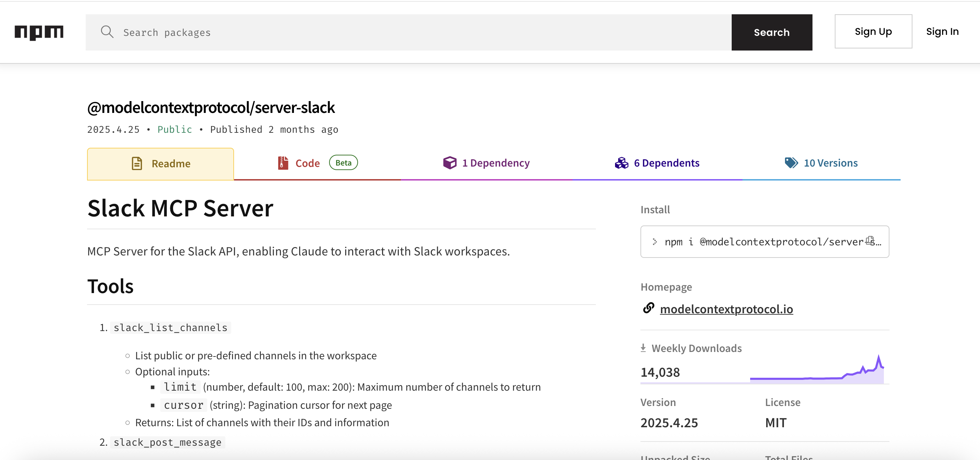980x460 pixels.
Task: Copy the npm install command
Action: (x=870, y=240)
